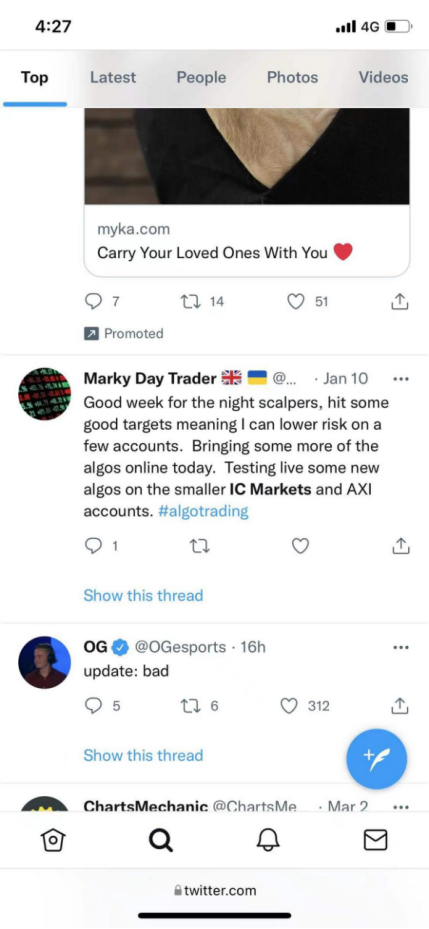Open direct messages envelope icon
Image resolution: width=429 pixels, height=929 pixels.
coord(375,840)
